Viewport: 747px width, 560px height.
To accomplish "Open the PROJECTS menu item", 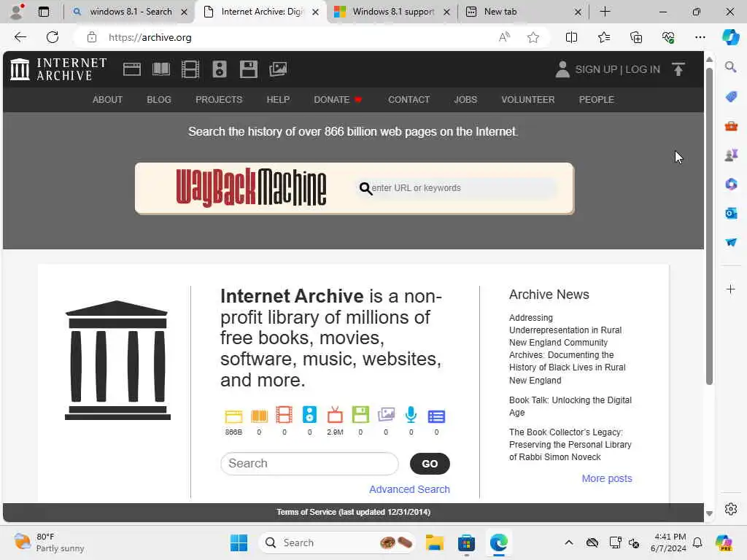I will 219,100.
